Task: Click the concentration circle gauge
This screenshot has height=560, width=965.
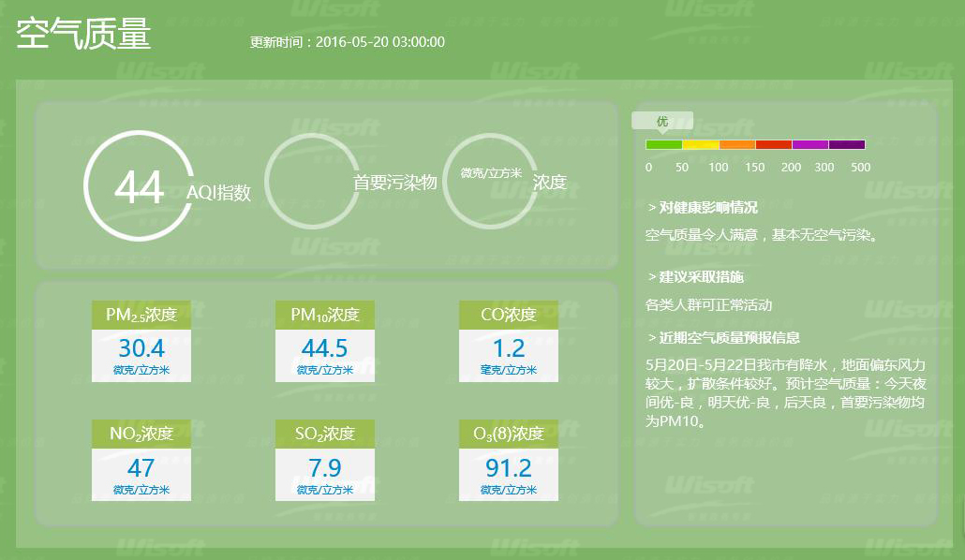Action: pos(488,181)
